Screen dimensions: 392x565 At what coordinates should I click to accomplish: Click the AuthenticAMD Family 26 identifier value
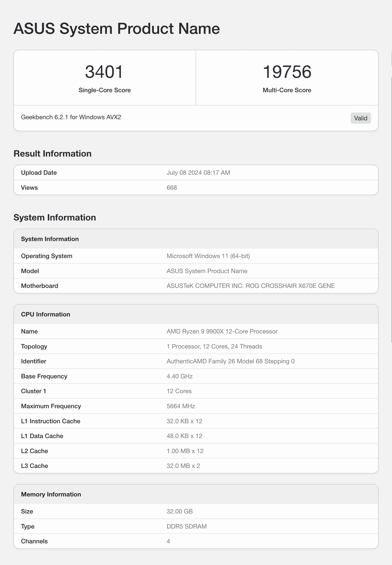[x=230, y=361]
